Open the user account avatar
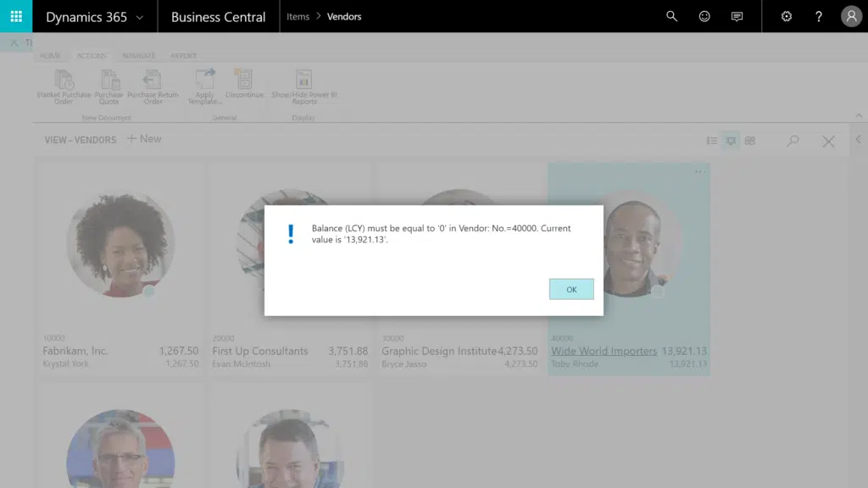 851,16
